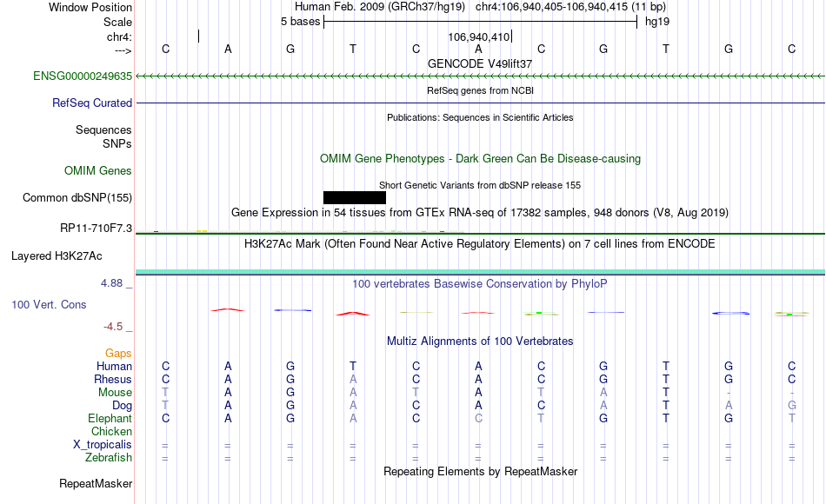Click the orange Gaps label

(x=118, y=353)
